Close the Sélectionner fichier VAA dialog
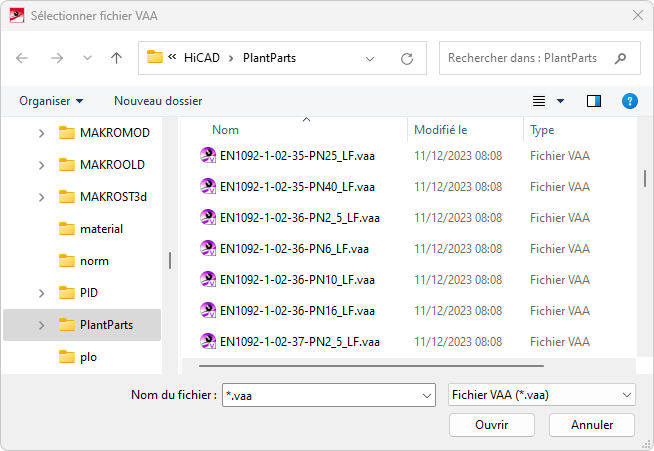 pyautogui.click(x=638, y=15)
